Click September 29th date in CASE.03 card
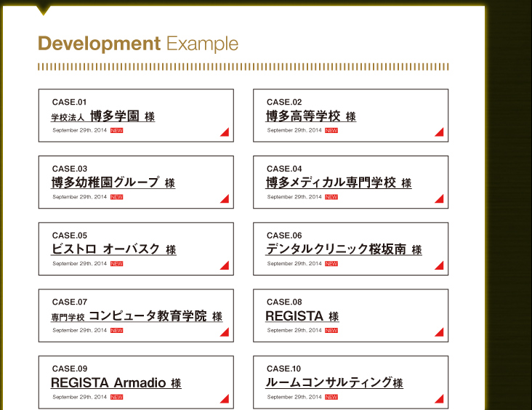532x410 pixels. pyautogui.click(x=80, y=197)
